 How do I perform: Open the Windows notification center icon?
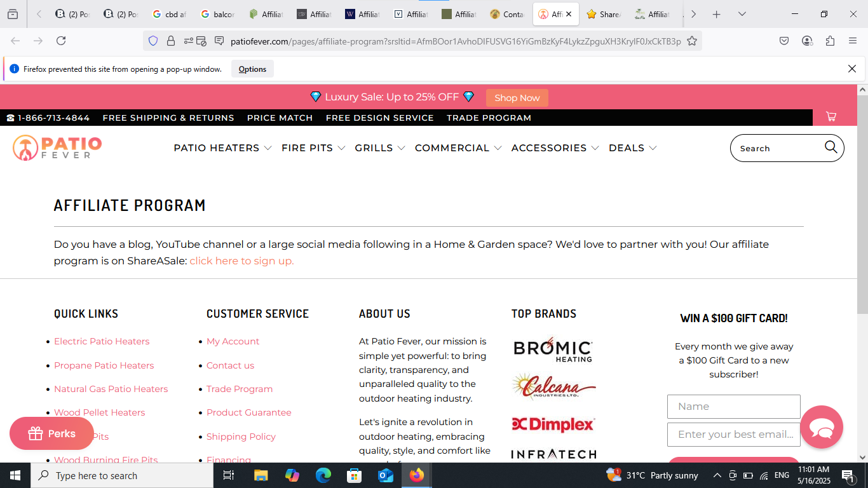click(x=848, y=475)
